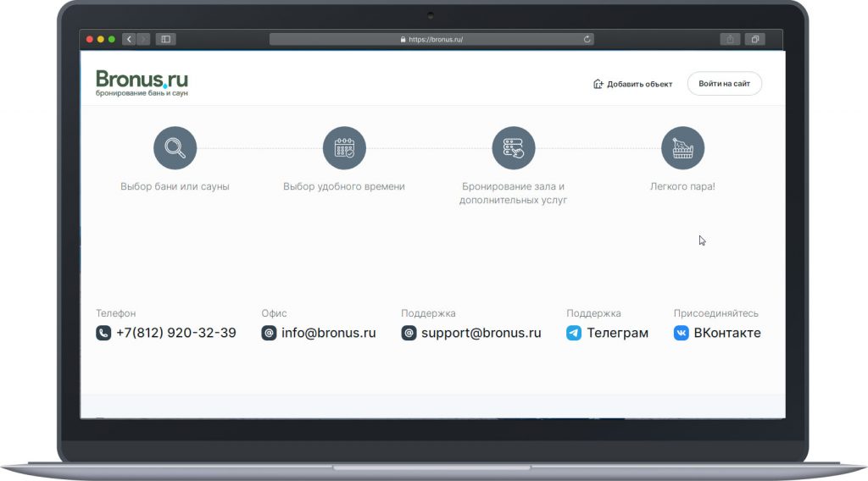Click the green fullscreen window button
The height and width of the screenshot is (481, 868).
[x=112, y=39]
